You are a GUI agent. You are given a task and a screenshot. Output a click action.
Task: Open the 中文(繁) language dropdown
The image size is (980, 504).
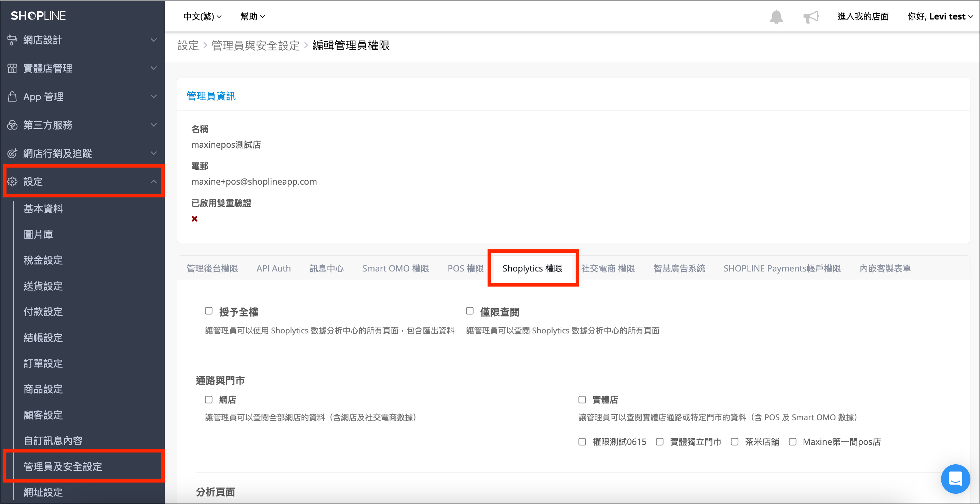click(202, 16)
